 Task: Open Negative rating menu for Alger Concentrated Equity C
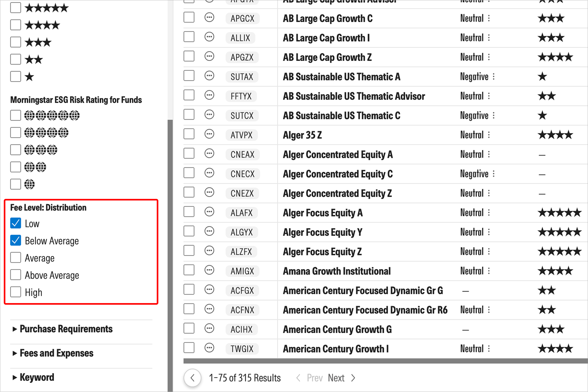click(x=494, y=174)
